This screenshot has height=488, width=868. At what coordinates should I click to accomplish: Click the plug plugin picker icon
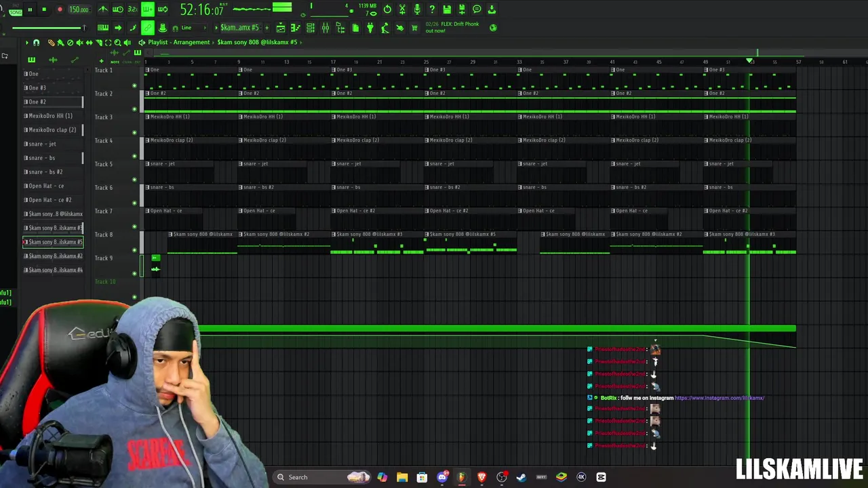(x=370, y=28)
